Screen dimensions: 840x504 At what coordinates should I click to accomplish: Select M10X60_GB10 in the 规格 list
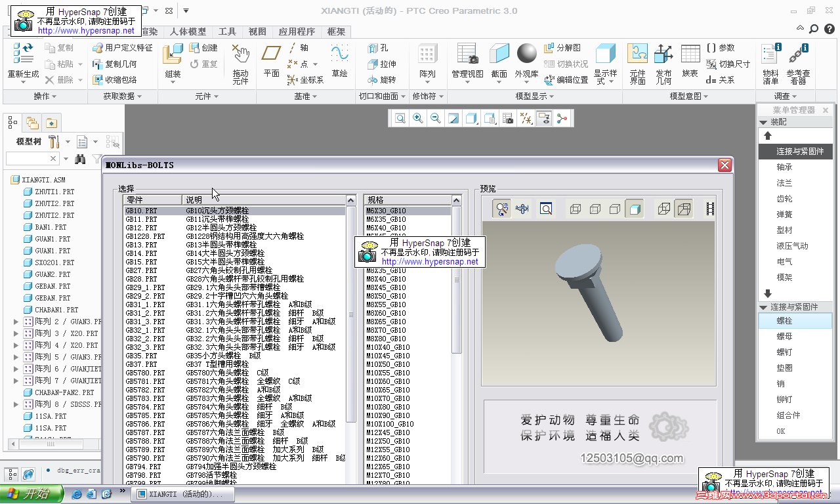click(x=408, y=381)
